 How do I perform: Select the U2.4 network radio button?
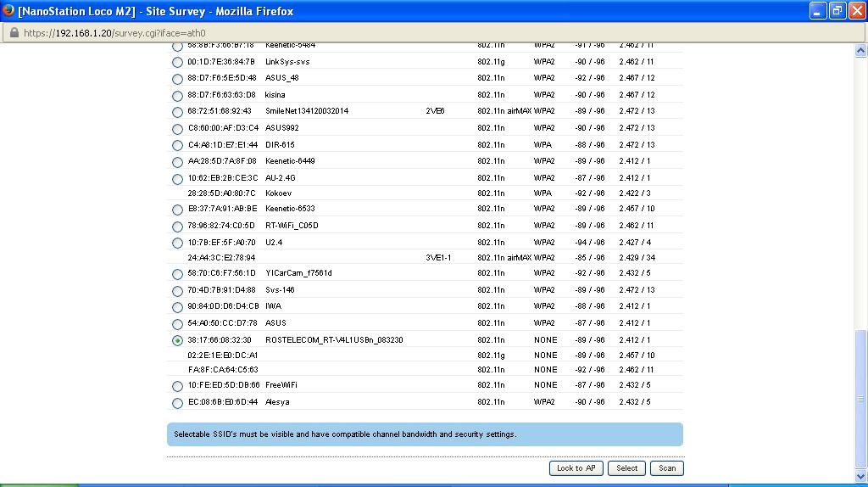pyautogui.click(x=177, y=243)
